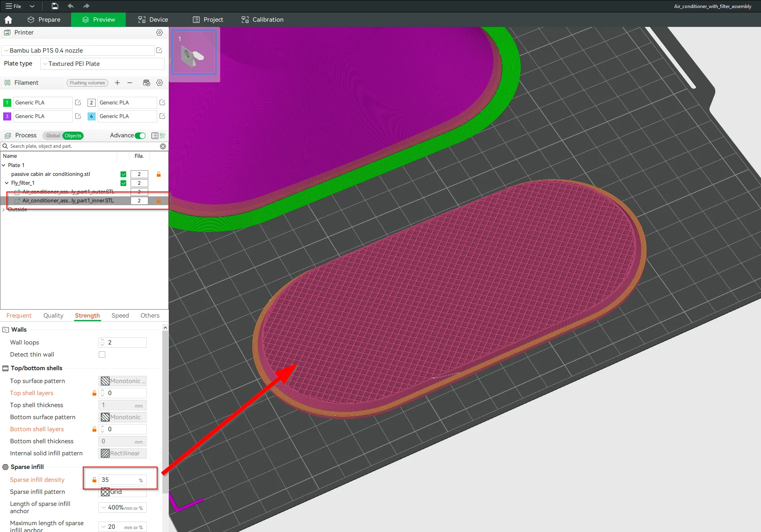Open the Device tab
This screenshot has width=761, height=532.
point(153,20)
